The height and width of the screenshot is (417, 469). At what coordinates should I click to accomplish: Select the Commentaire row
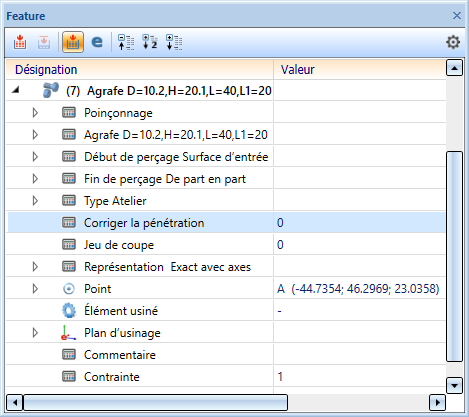[226, 355]
